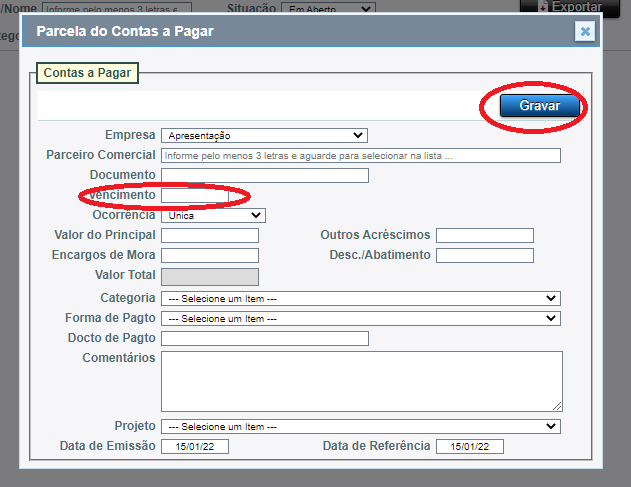Screen dimensions: 631x487
Task: Expand the Ocorrência dropdown
Action: pyautogui.click(x=213, y=215)
